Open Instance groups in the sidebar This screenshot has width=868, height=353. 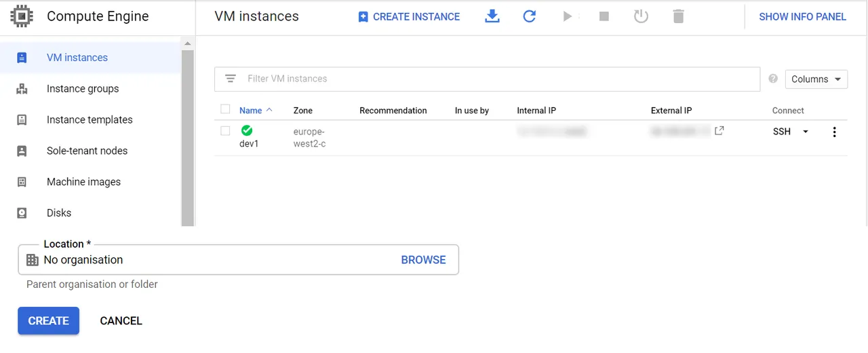91,89
